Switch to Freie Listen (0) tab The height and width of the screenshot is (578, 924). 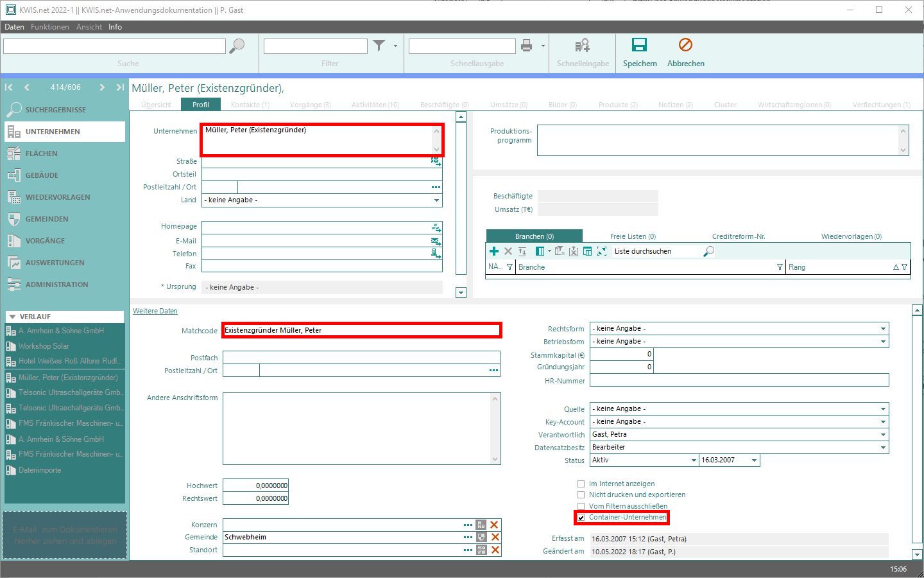tap(633, 236)
